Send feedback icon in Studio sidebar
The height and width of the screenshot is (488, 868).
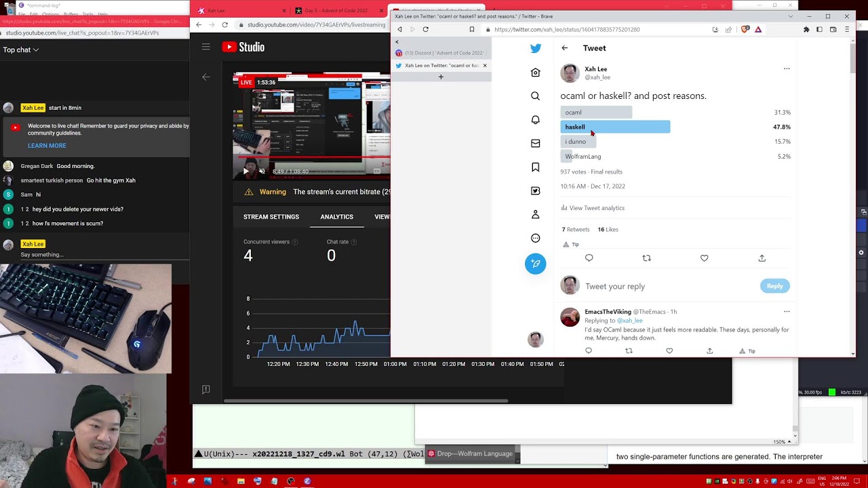[206, 389]
